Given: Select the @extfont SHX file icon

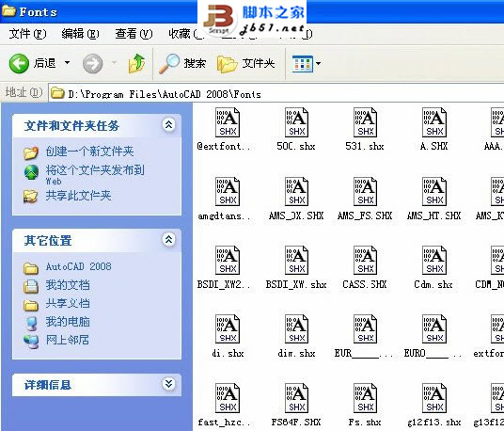Looking at the screenshot, I should pyautogui.click(x=228, y=122).
